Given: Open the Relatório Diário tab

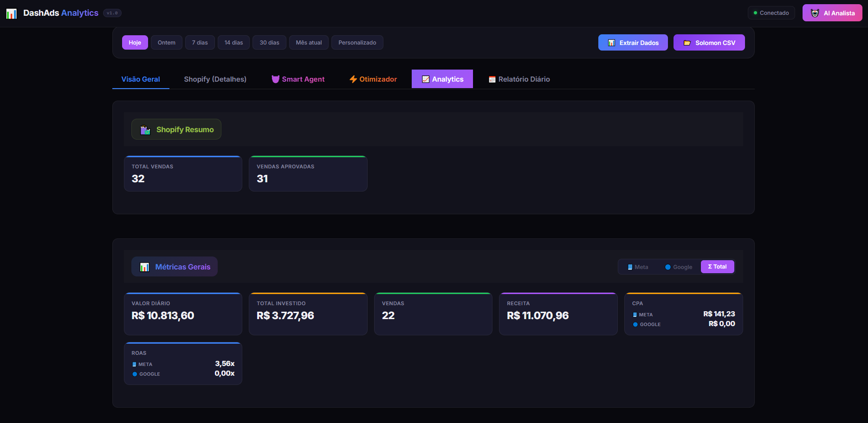Looking at the screenshot, I should coord(519,79).
